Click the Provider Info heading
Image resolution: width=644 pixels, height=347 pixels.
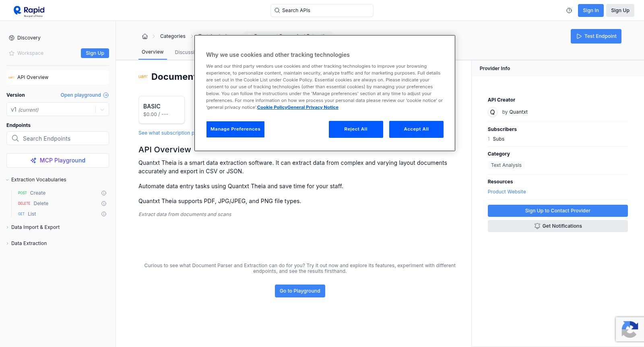point(495,69)
